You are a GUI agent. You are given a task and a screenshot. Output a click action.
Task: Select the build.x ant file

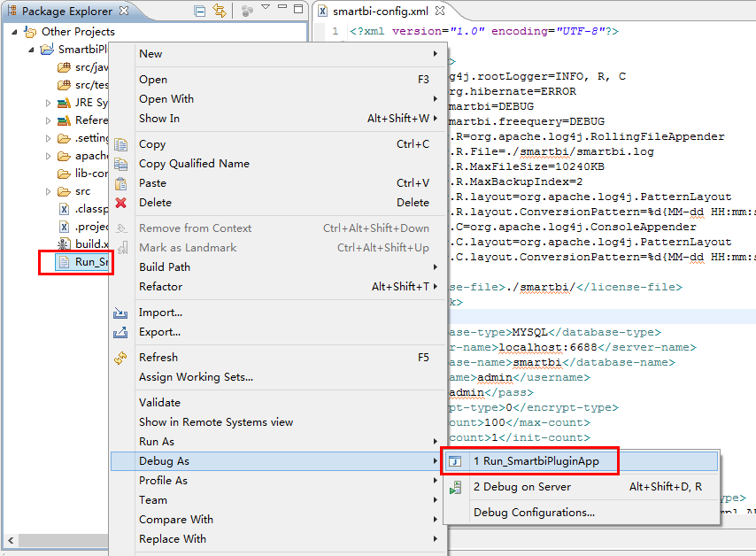(x=83, y=244)
